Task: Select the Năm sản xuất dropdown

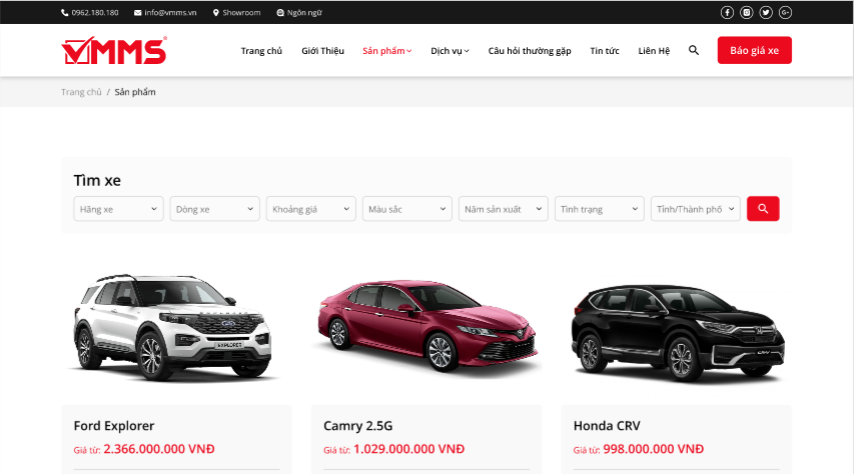Action: 502,209
